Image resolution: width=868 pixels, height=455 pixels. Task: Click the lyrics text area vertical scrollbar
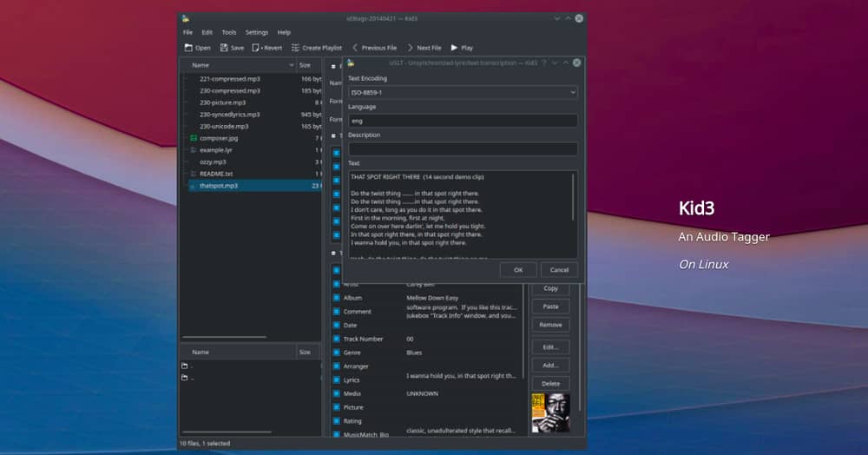(x=573, y=196)
